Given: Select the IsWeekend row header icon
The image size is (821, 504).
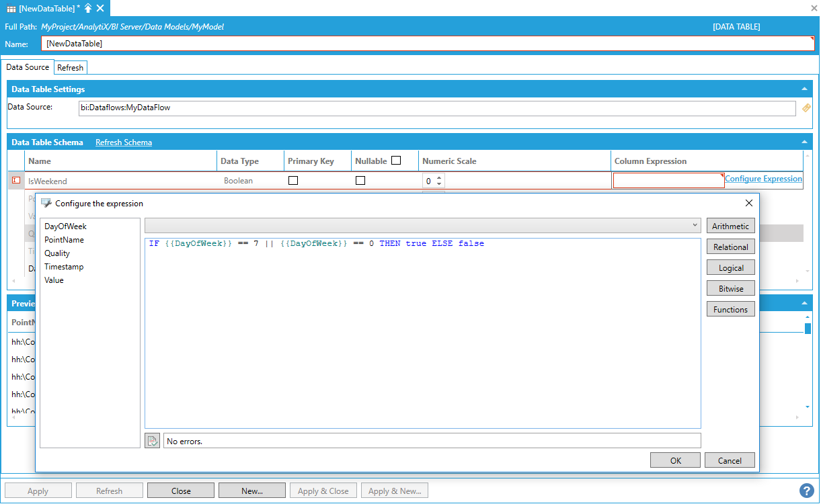Looking at the screenshot, I should point(16,180).
